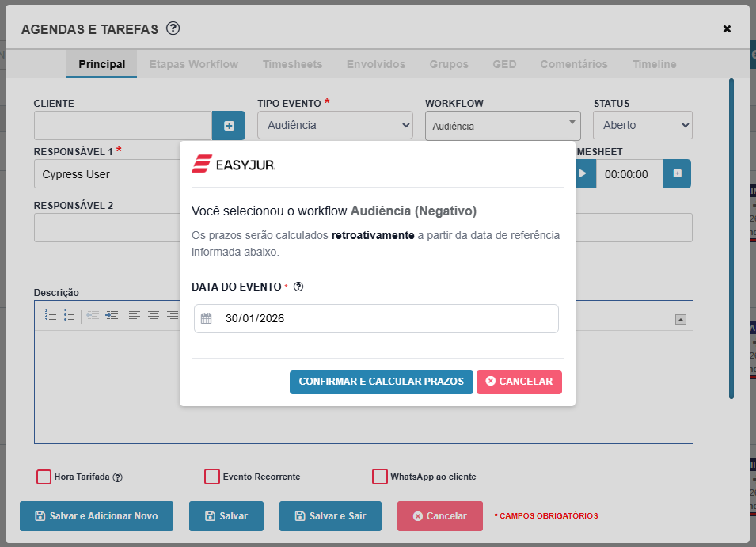This screenshot has width=756, height=547.
Task: Open the Status dropdown showing Aberto
Action: [x=642, y=125]
